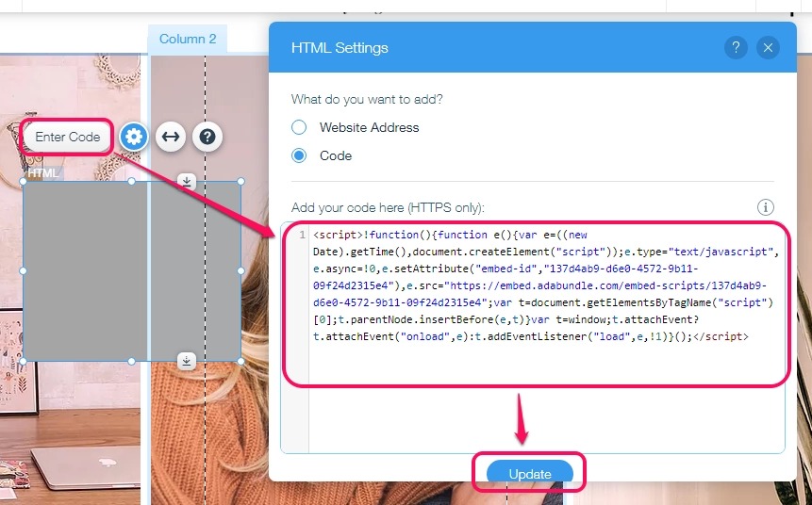Click line number 1 in code gutter
Image resolution: width=812 pixels, height=505 pixels.
click(302, 235)
